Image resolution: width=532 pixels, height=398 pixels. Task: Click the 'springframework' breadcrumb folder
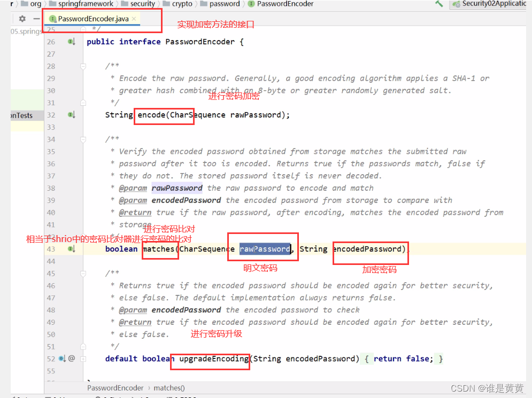pos(81,4)
